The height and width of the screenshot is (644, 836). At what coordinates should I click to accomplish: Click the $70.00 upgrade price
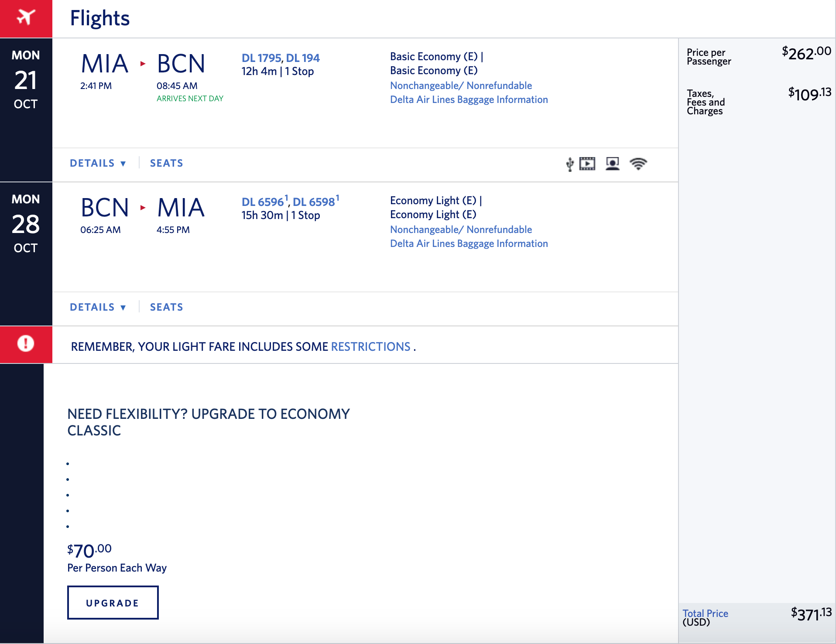[89, 550]
